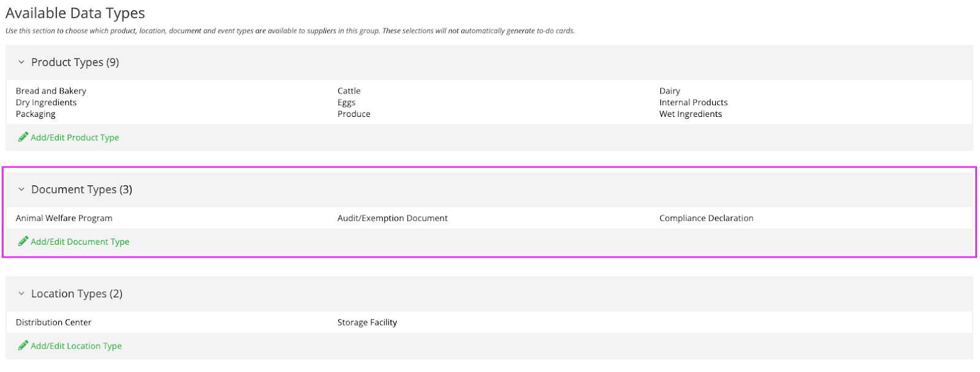Screen dimensions: 980x372
Task: Click the Location Types (2) header
Action: [x=77, y=294]
